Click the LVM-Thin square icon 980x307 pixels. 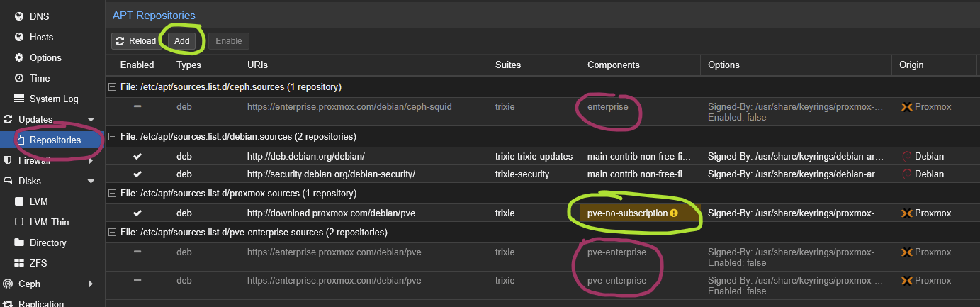pyautogui.click(x=19, y=222)
